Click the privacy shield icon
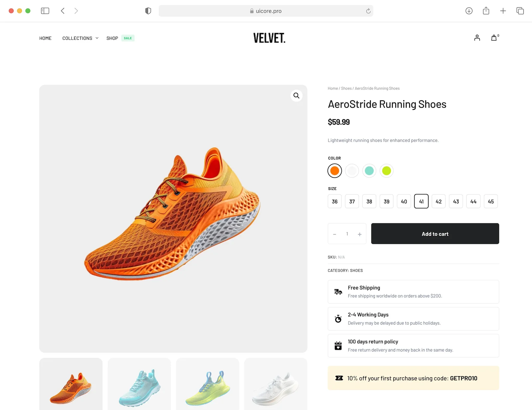Image resolution: width=532 pixels, height=410 pixels. (x=148, y=11)
